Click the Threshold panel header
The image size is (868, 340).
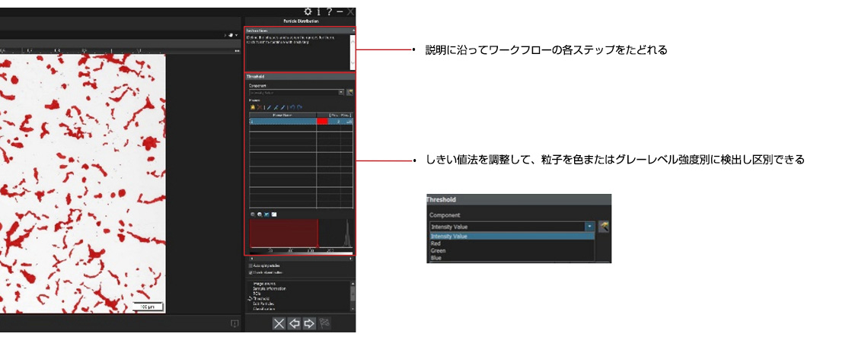300,77
